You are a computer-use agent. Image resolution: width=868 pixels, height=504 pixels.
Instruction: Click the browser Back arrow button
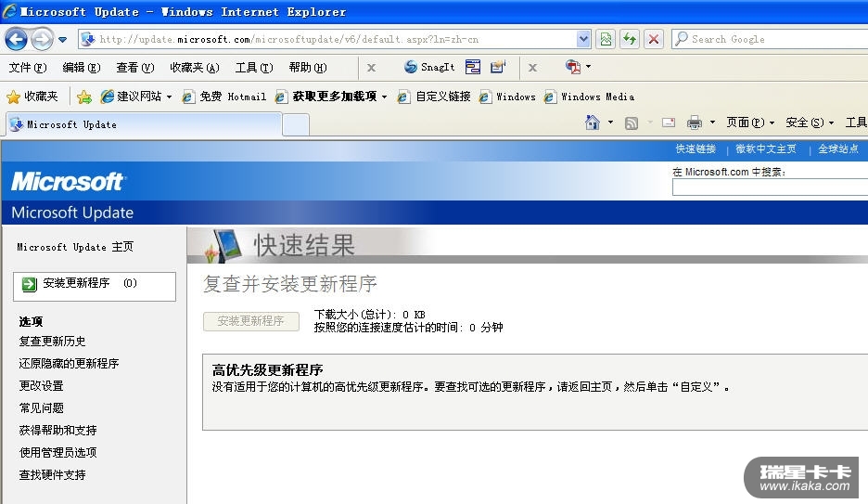coord(16,39)
